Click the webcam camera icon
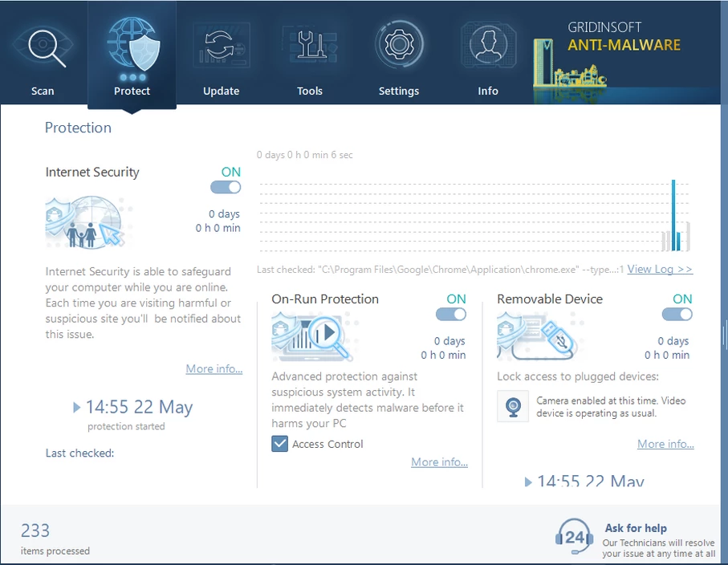 click(511, 406)
